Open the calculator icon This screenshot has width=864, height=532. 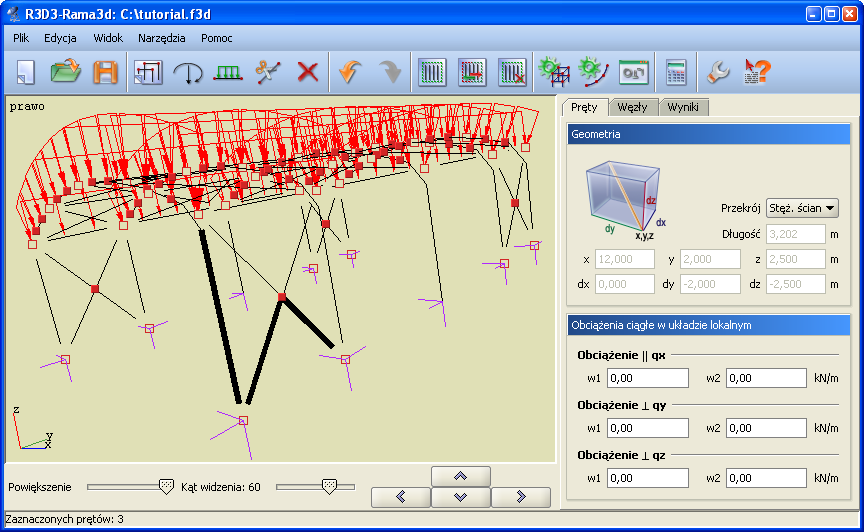click(x=676, y=72)
